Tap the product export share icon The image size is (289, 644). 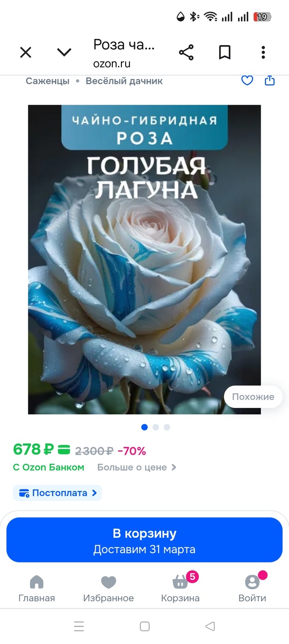point(270,80)
